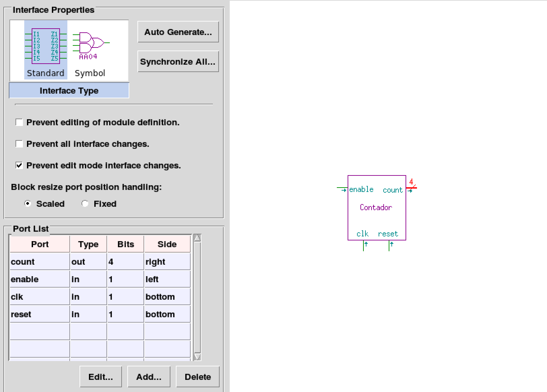Select the Contador module block label
Image resolution: width=547 pixels, height=392 pixels.
pyautogui.click(x=376, y=207)
